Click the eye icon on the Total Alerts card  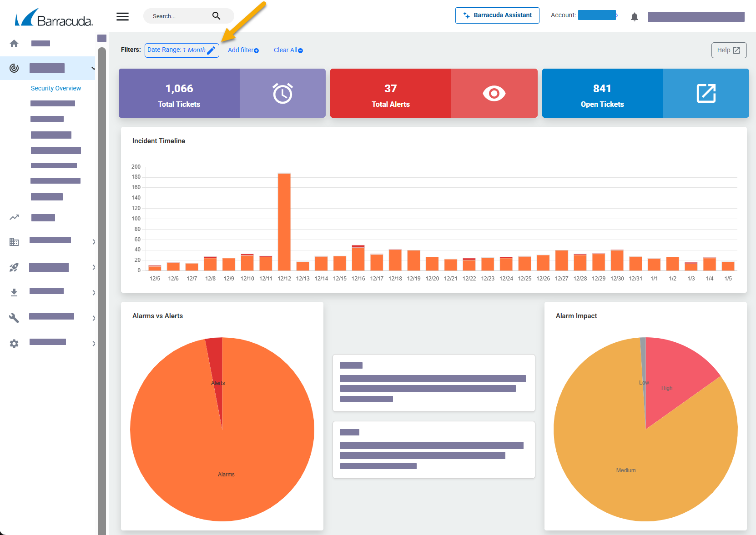pos(494,93)
